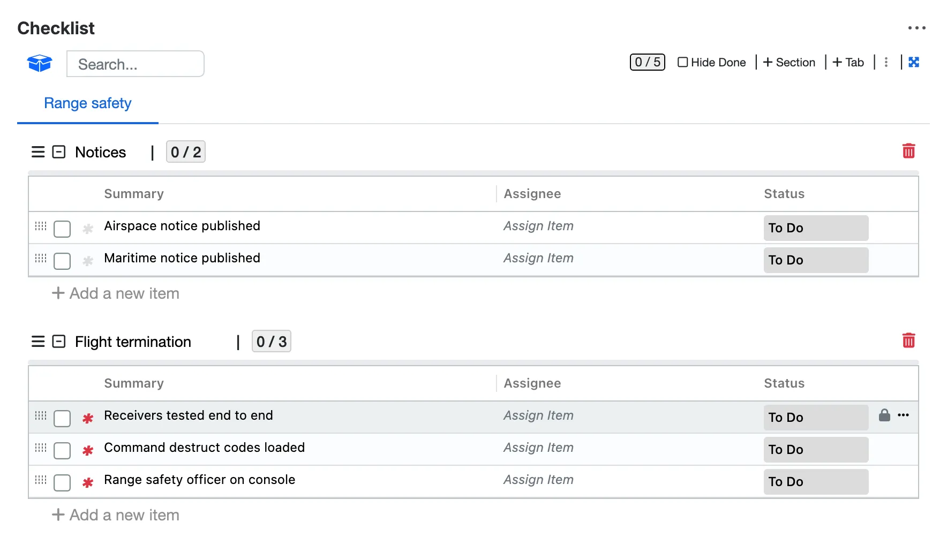The height and width of the screenshot is (560, 947).
Task: Add a new Section
Action: pos(789,62)
